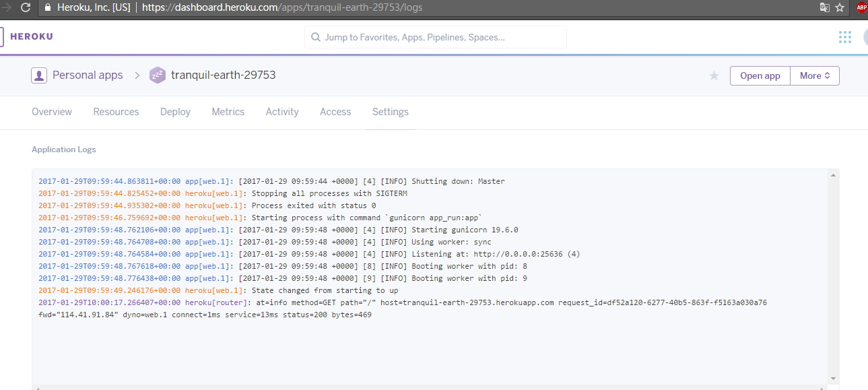Click the Heroku logo in header

click(x=27, y=37)
